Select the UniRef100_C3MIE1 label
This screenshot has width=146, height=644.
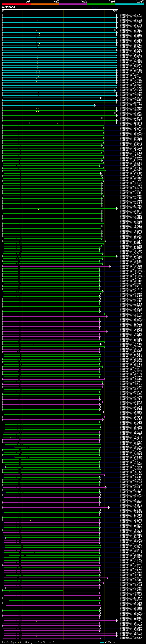[x=131, y=527]
